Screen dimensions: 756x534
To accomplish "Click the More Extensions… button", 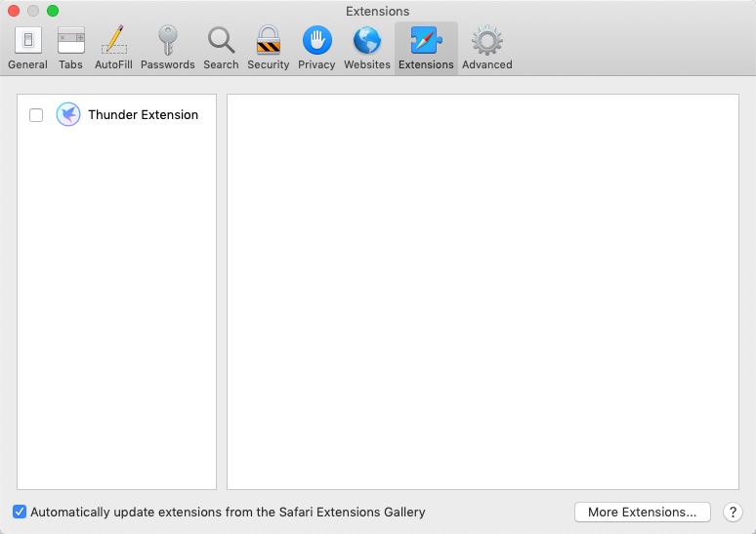I will click(x=643, y=512).
